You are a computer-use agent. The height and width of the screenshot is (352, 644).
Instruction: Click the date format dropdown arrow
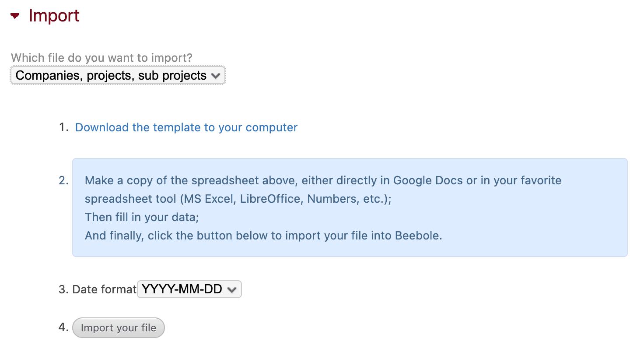click(x=232, y=289)
